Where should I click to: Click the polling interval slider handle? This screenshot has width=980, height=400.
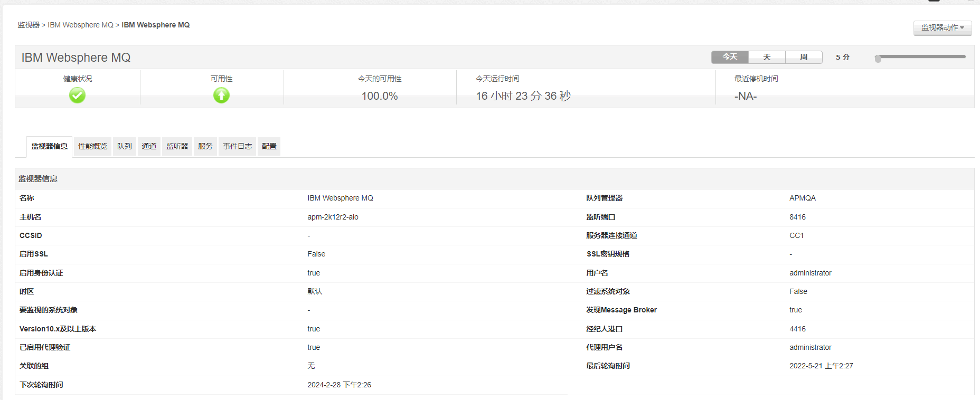(878, 59)
